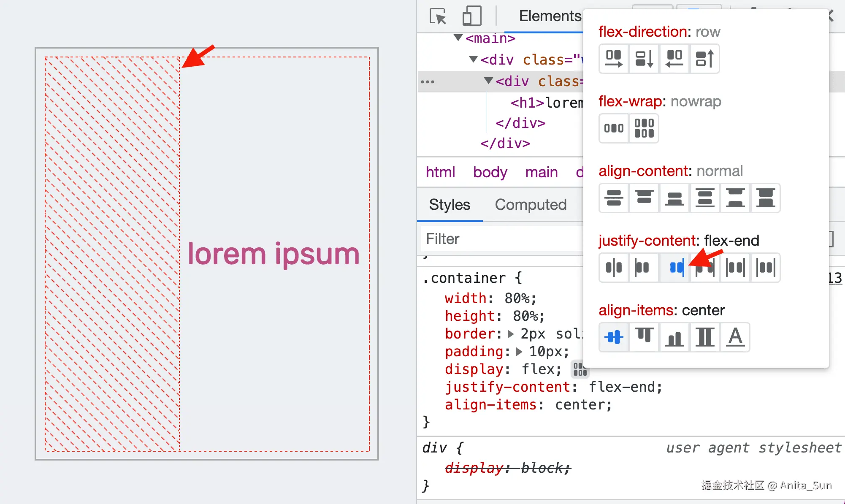Choose flex-direction column-reverse icon

pyautogui.click(x=704, y=59)
